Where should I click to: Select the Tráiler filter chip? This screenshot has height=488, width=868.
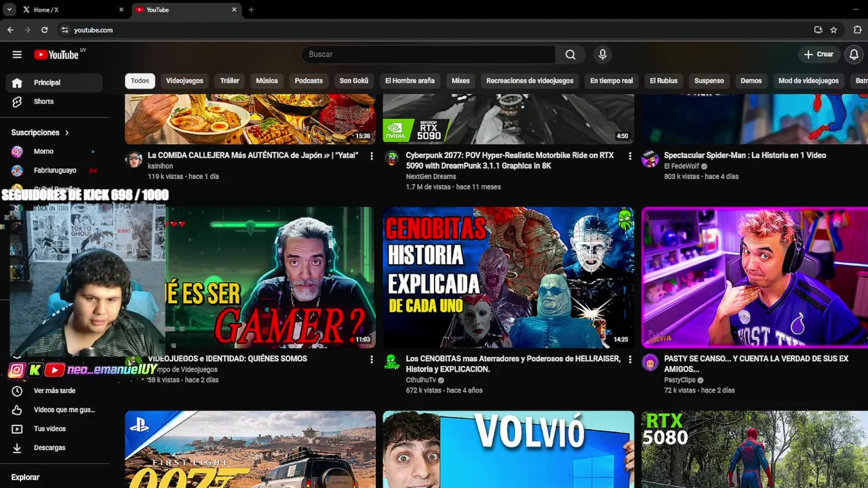pos(230,81)
